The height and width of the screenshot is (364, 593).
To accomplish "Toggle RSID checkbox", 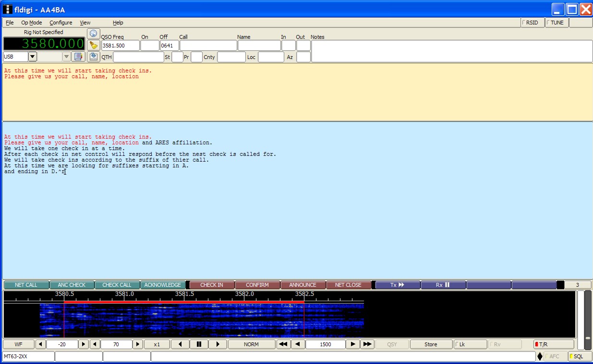I will (x=532, y=23).
